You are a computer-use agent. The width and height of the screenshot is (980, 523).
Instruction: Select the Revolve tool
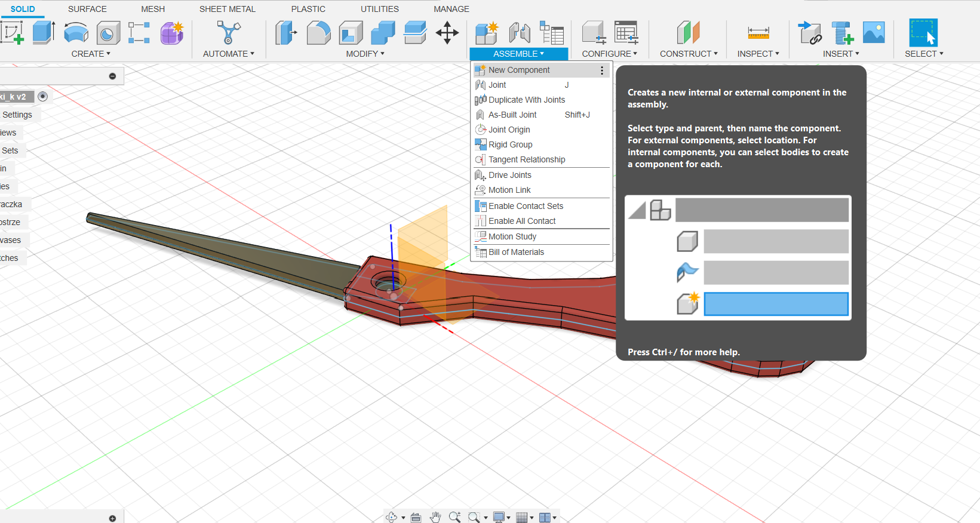coord(76,33)
